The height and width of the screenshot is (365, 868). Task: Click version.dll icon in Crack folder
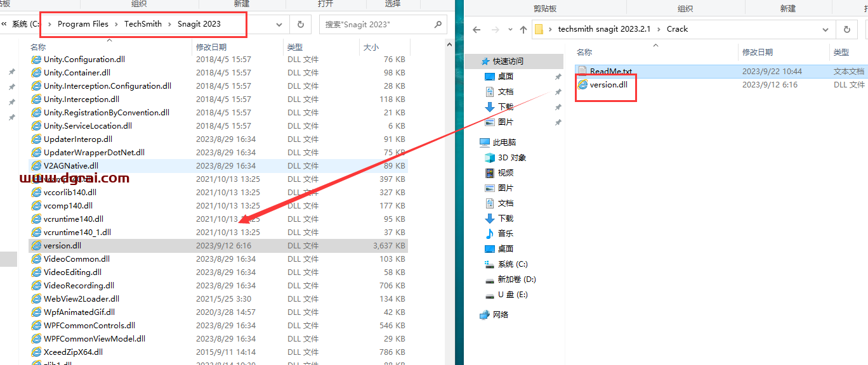pos(582,85)
